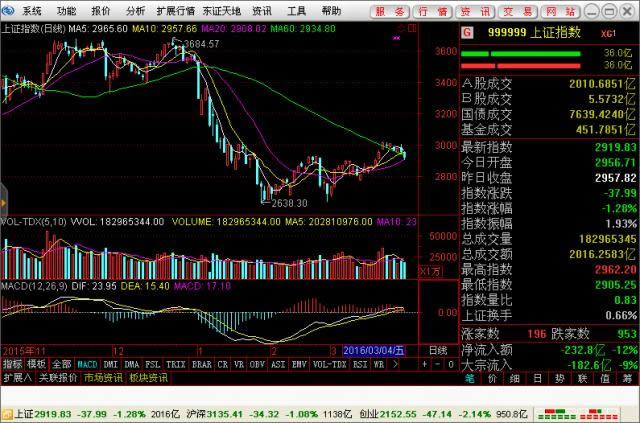Click the app logo icon in title bar
640x423 pixels.
(9, 10)
